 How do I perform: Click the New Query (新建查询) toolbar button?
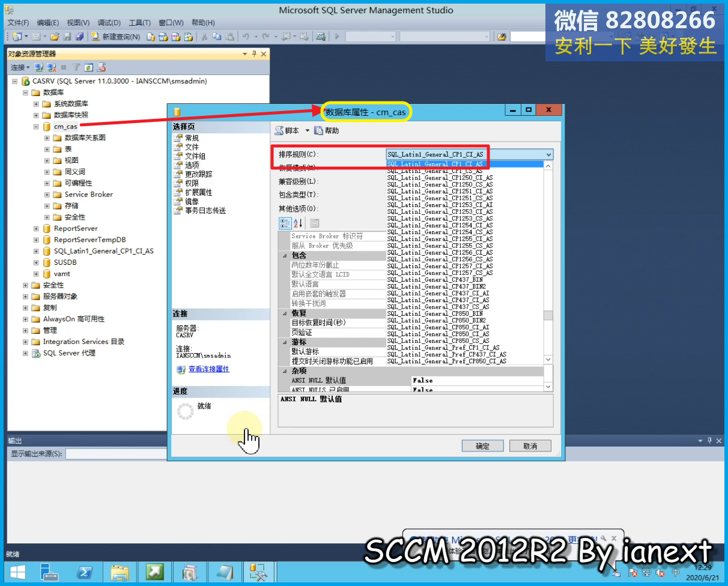115,37
